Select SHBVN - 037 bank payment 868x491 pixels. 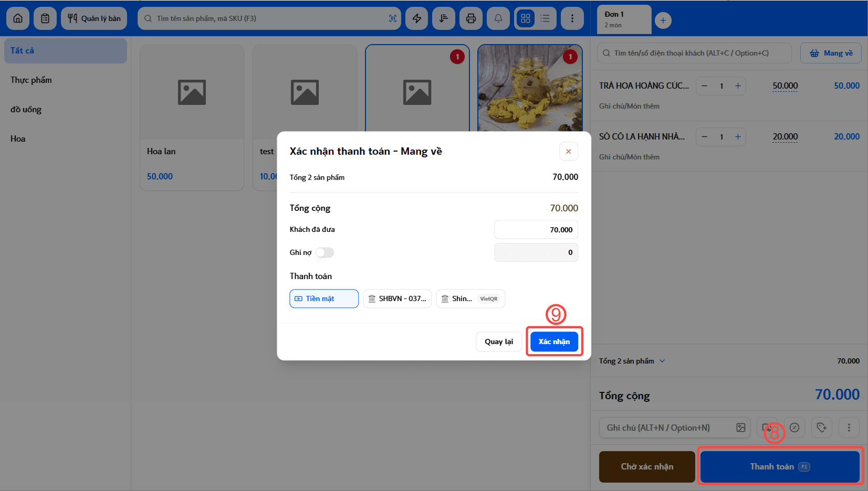[398, 298]
